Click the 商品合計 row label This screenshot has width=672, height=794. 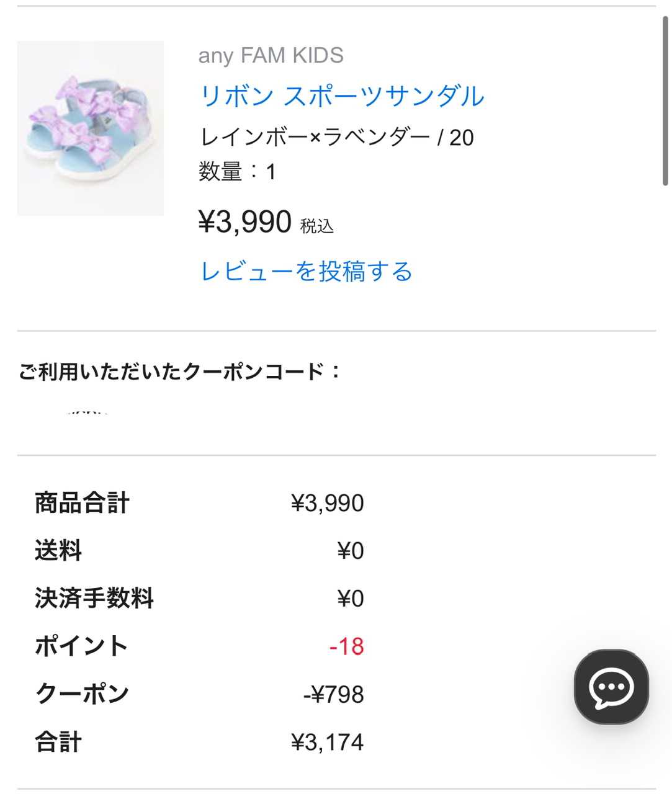coord(82,503)
